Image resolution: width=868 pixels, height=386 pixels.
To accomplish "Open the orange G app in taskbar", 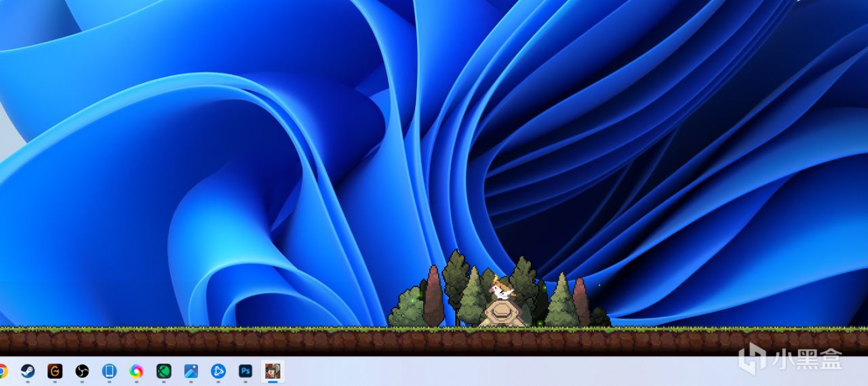I will pos(55,371).
